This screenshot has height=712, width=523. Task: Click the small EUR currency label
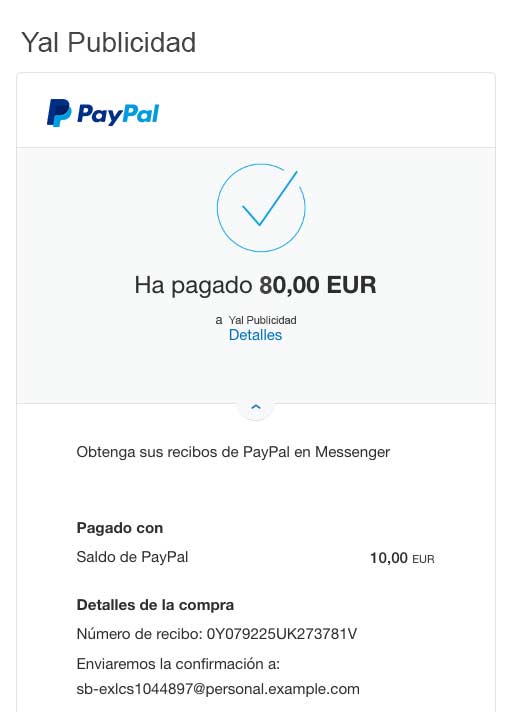point(423,559)
